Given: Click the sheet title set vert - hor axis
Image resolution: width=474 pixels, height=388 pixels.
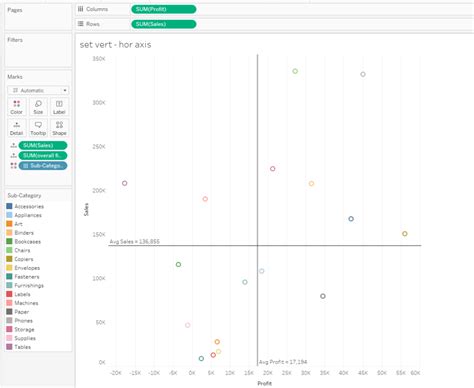Looking at the screenshot, I should [115, 45].
